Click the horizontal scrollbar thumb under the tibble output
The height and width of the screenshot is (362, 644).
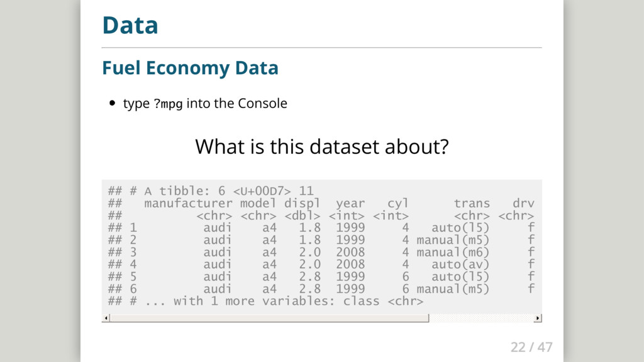pos(269,318)
